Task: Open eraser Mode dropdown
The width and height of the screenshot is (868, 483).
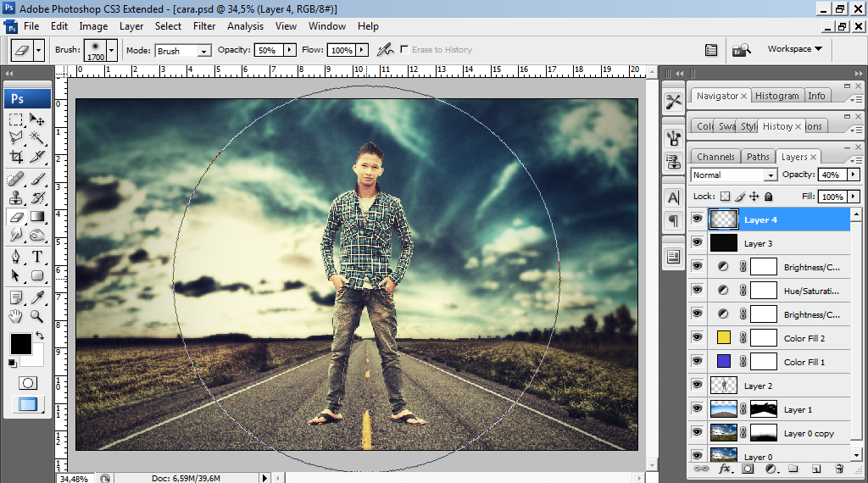Action: click(204, 51)
